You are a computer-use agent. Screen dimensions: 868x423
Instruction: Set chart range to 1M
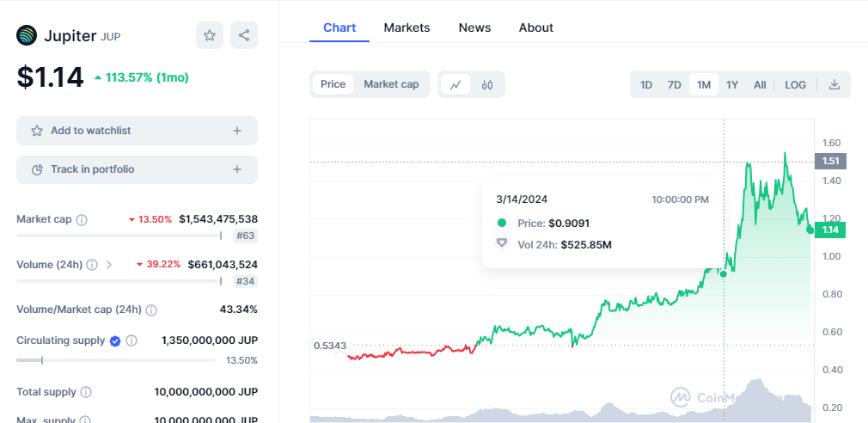coord(704,85)
